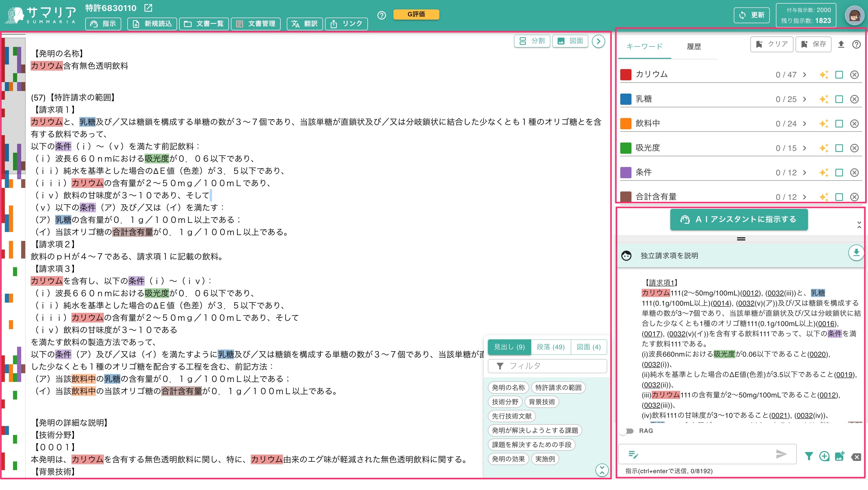This screenshot has height=490, width=868.
Task: Download the 独立請求項を説明 response
Action: [856, 253]
